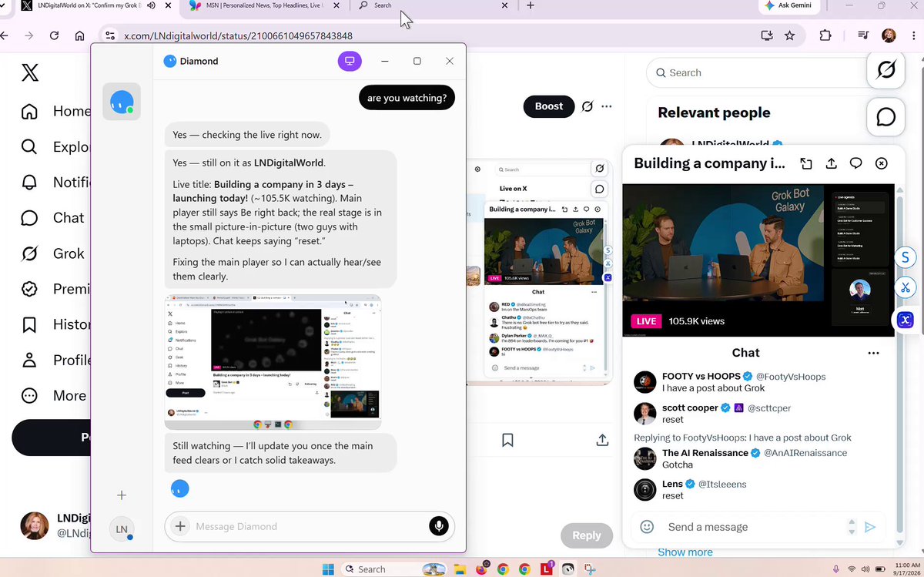This screenshot has width=924, height=577.
Task: Send the live chat message arrow
Action: tap(870, 527)
